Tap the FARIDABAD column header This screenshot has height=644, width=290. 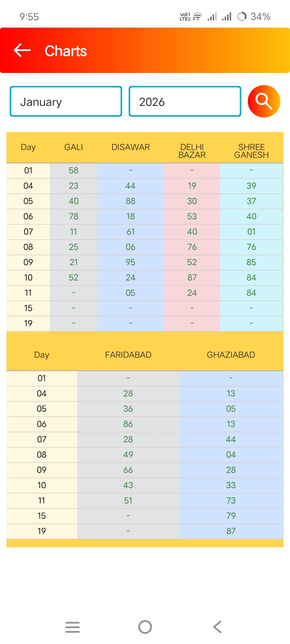(x=128, y=355)
